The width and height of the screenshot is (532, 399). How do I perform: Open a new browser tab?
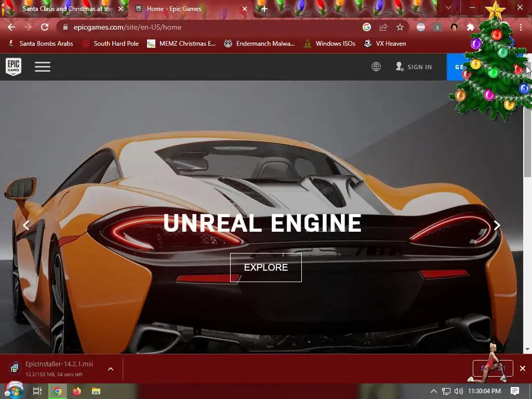tap(264, 9)
